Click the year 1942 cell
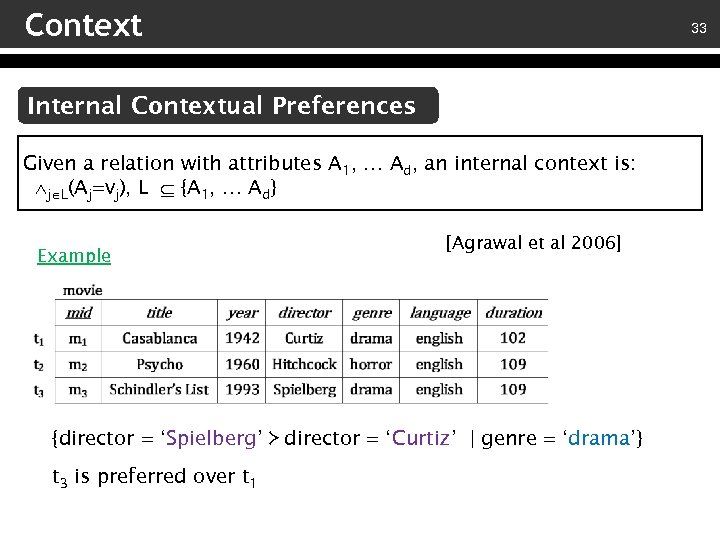The width and height of the screenshot is (720, 540). point(243,338)
